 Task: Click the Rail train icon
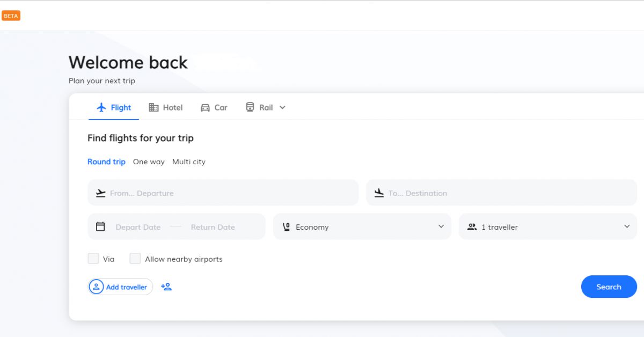[250, 107]
